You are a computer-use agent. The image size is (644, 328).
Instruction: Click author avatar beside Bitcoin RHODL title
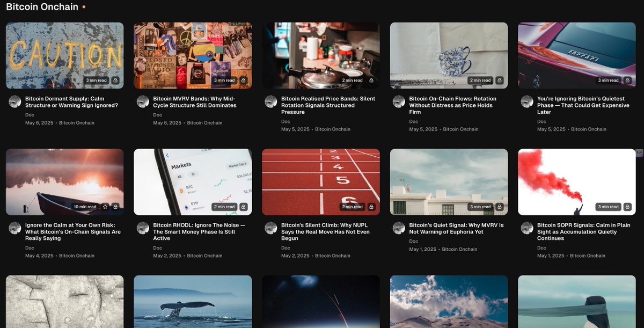(x=143, y=228)
